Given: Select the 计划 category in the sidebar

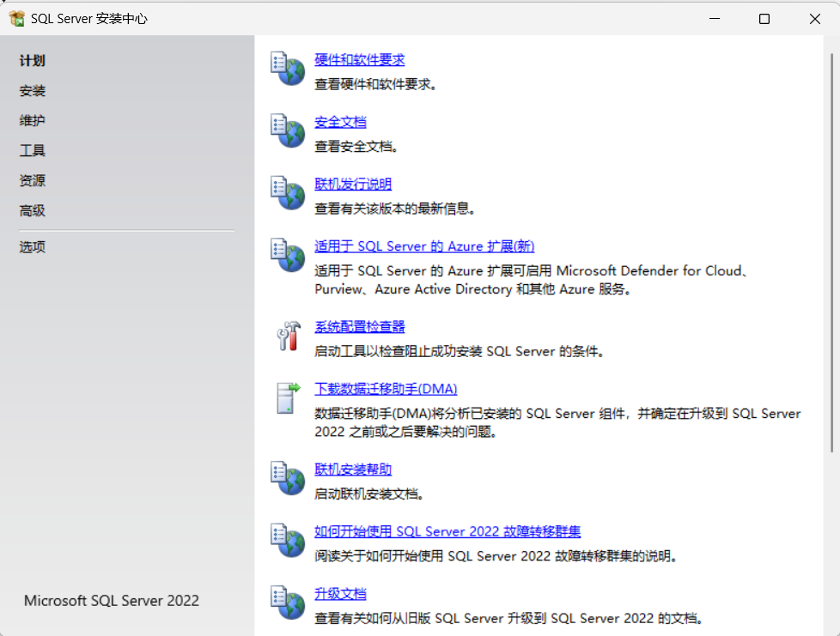Looking at the screenshot, I should click(32, 61).
